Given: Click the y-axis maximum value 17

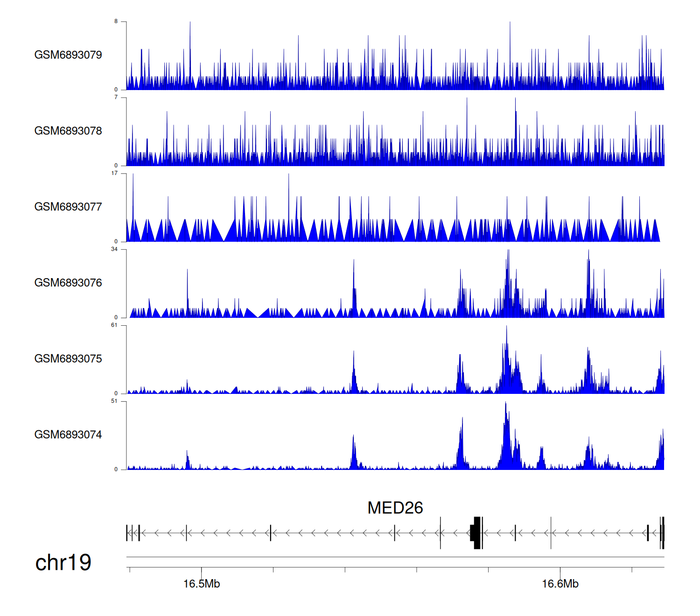Looking at the screenshot, I should pos(114,173).
